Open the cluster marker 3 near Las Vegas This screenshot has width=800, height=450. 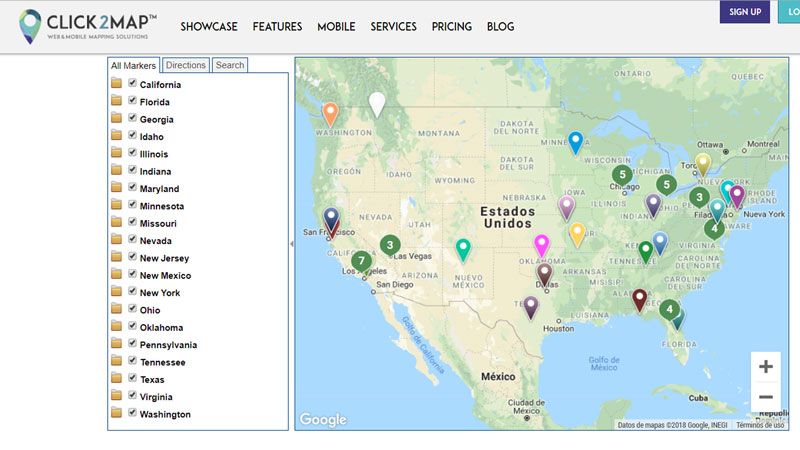coord(390,245)
